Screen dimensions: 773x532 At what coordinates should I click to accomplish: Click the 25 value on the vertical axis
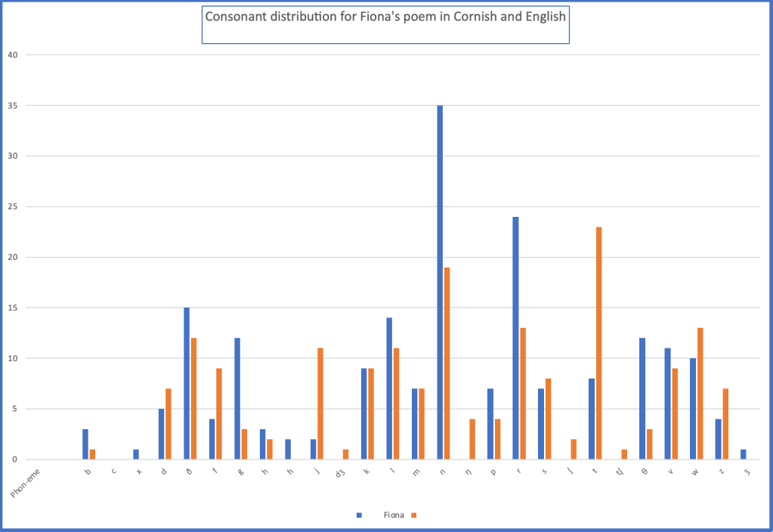tap(12, 207)
